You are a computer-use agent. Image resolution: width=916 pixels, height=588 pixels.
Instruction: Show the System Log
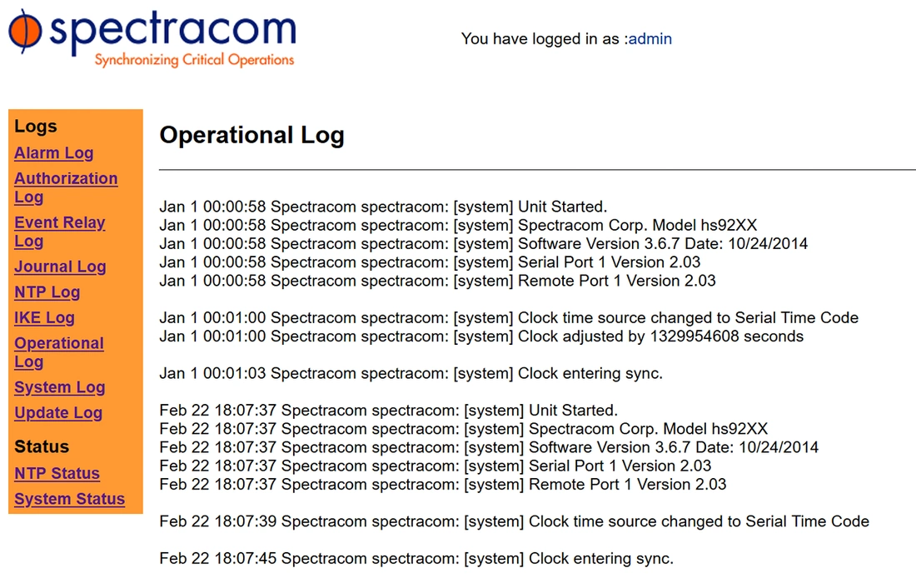60,387
